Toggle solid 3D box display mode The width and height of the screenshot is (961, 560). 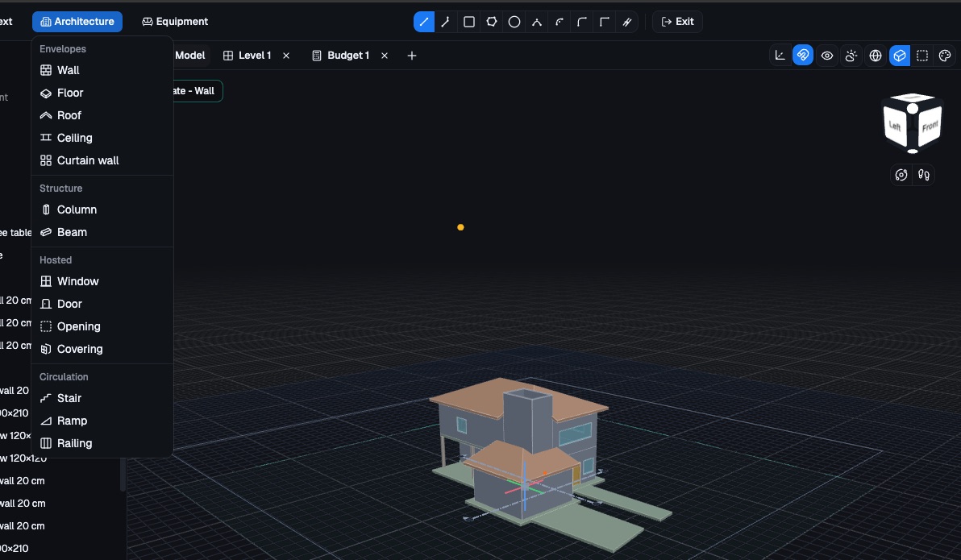pyautogui.click(x=900, y=56)
